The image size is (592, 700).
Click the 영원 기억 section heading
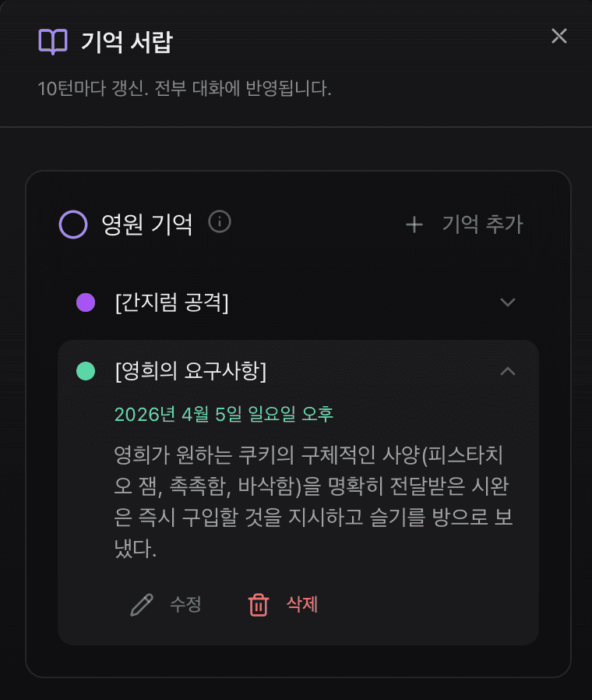[146, 224]
